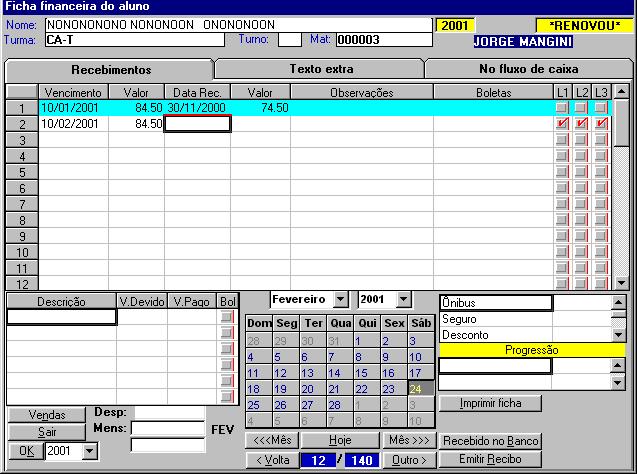
Task: Enable L3 checkbox in row 1
Action: (x=601, y=108)
